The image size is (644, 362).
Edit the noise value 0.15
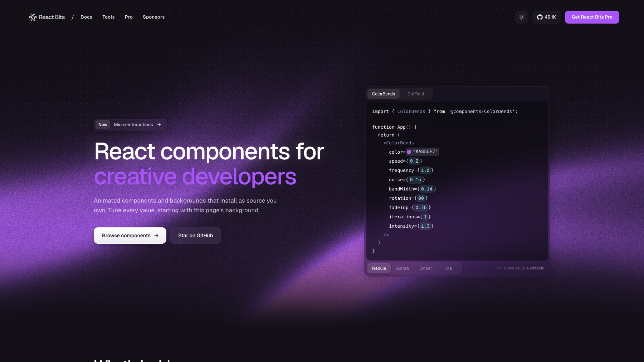[415, 180]
